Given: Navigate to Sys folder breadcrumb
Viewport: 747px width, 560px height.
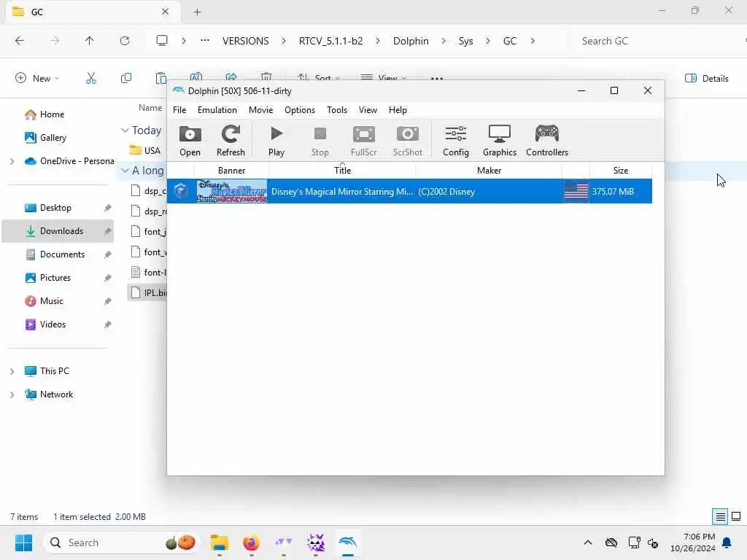Looking at the screenshot, I should [x=465, y=41].
